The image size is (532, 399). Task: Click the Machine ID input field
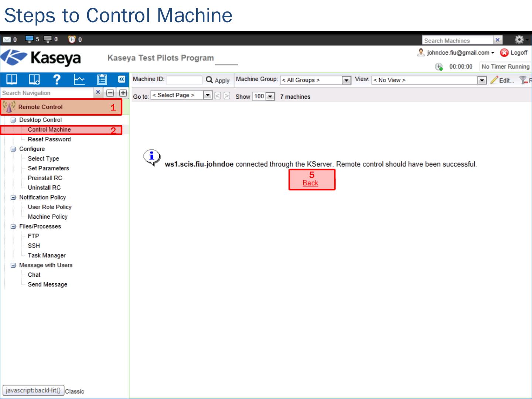[x=184, y=80]
